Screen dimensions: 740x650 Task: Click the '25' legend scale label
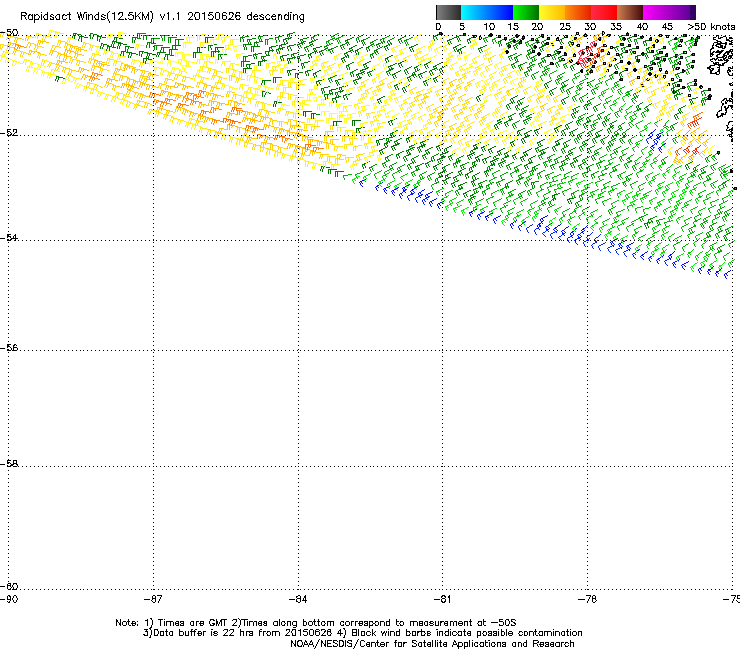click(x=564, y=27)
